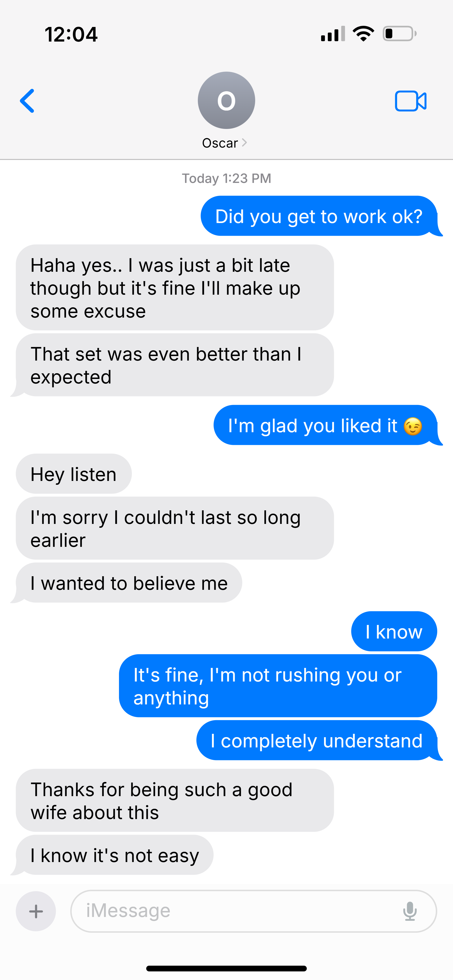The image size is (453, 980).
Task: Tap the home indicator bar
Action: pyautogui.click(x=226, y=968)
